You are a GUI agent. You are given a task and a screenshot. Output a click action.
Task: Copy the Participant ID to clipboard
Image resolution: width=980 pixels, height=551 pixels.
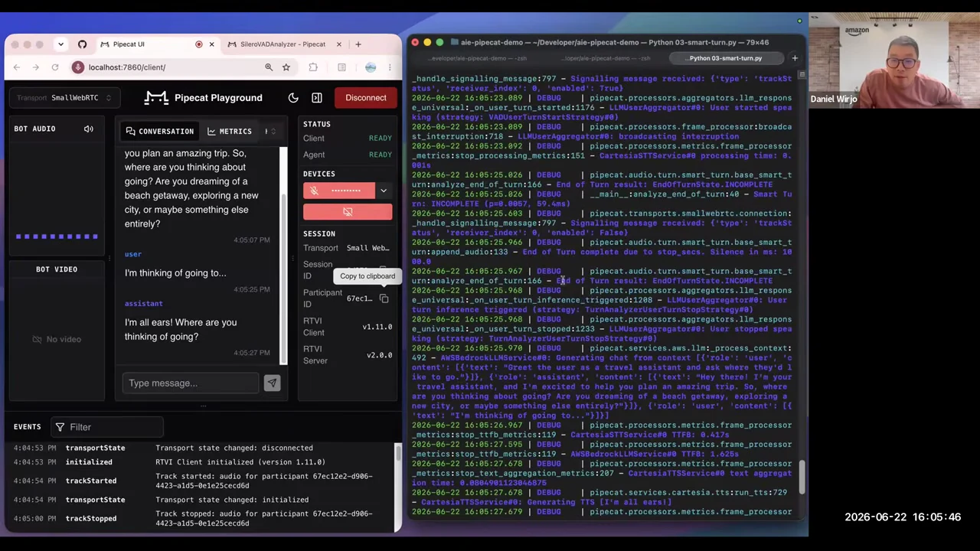point(384,298)
